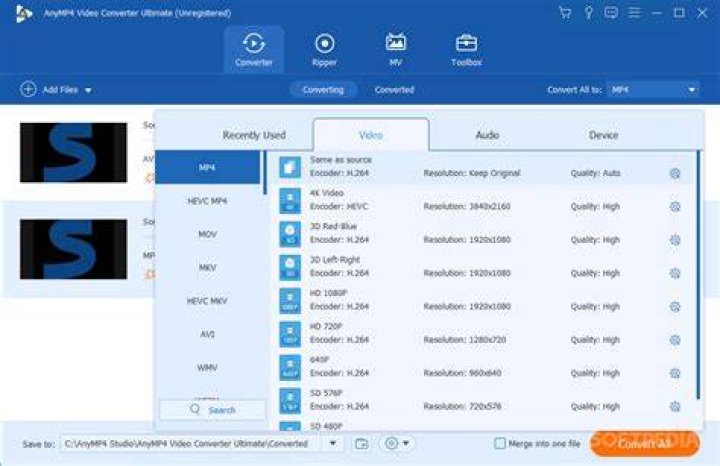Select the HD 720P preset icon
720x466 pixels.
click(290, 334)
